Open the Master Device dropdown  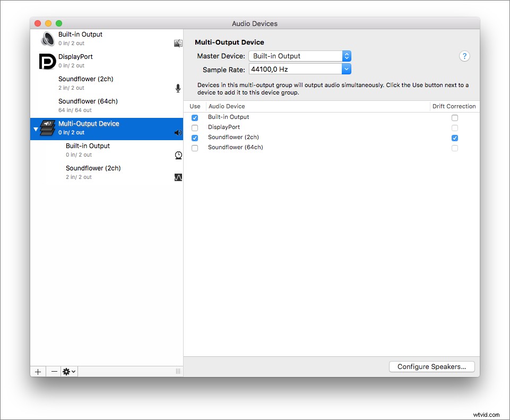click(x=346, y=56)
